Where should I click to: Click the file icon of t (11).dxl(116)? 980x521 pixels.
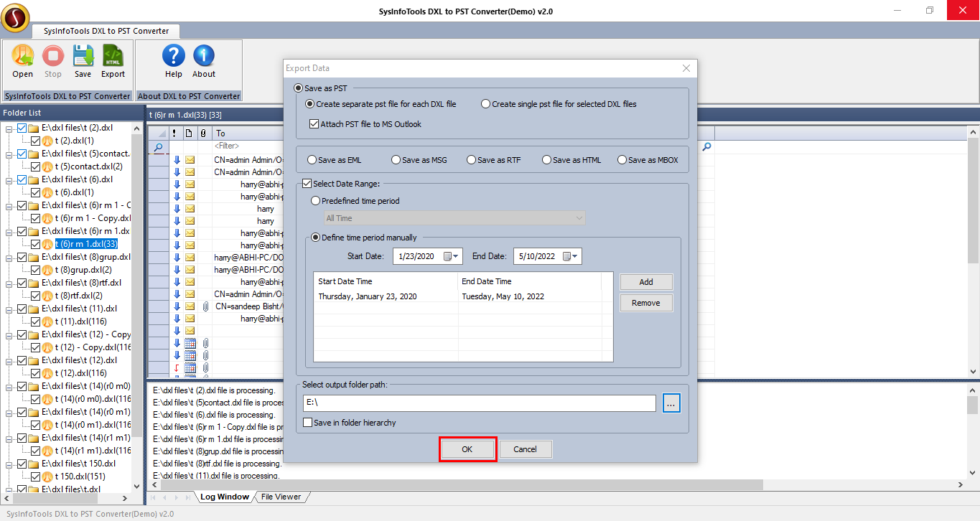(47, 321)
